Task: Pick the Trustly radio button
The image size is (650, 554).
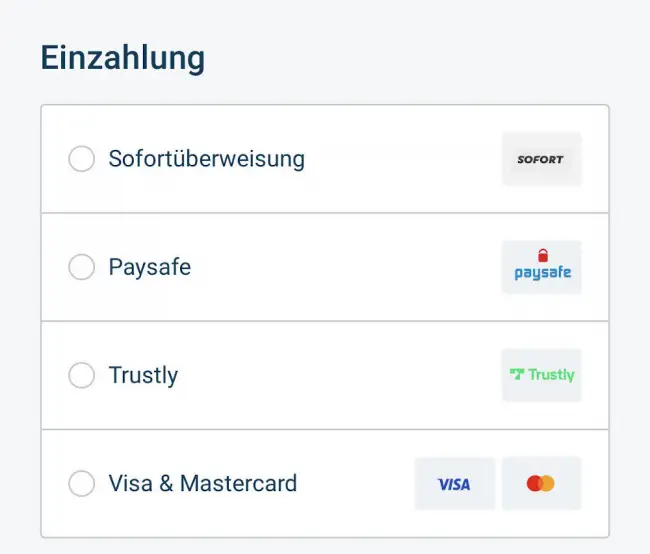Action: tap(81, 375)
